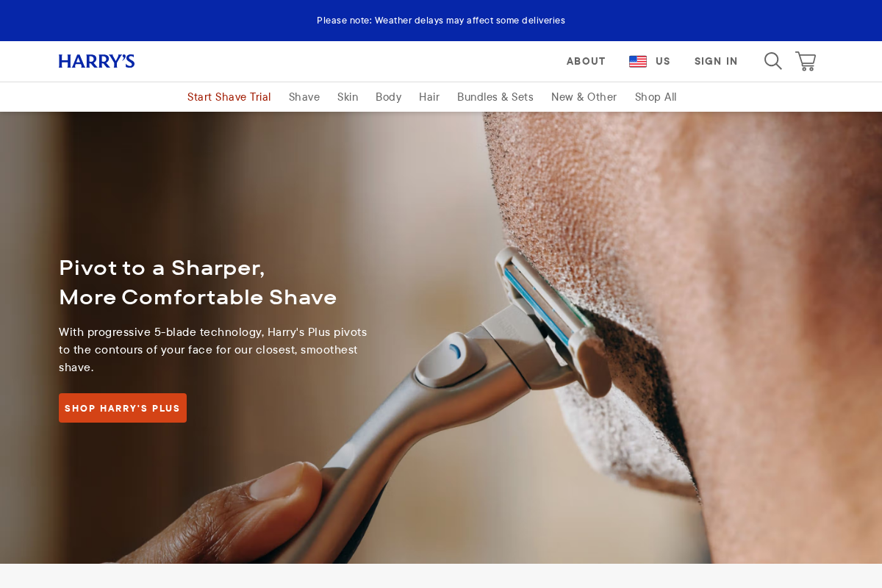This screenshot has width=882, height=588.
Task: View the shopping cart icon
Action: coord(806,61)
